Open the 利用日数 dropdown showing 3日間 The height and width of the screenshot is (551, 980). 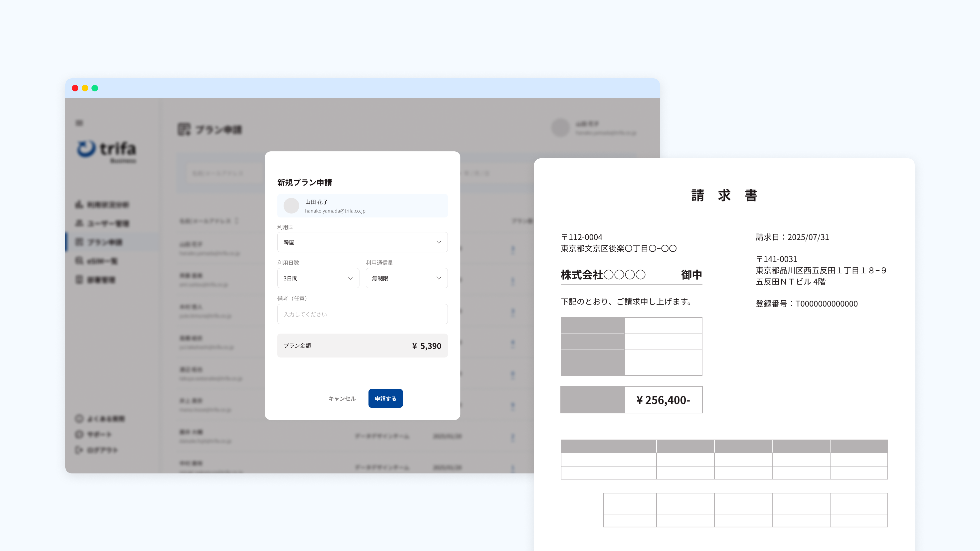(x=318, y=278)
